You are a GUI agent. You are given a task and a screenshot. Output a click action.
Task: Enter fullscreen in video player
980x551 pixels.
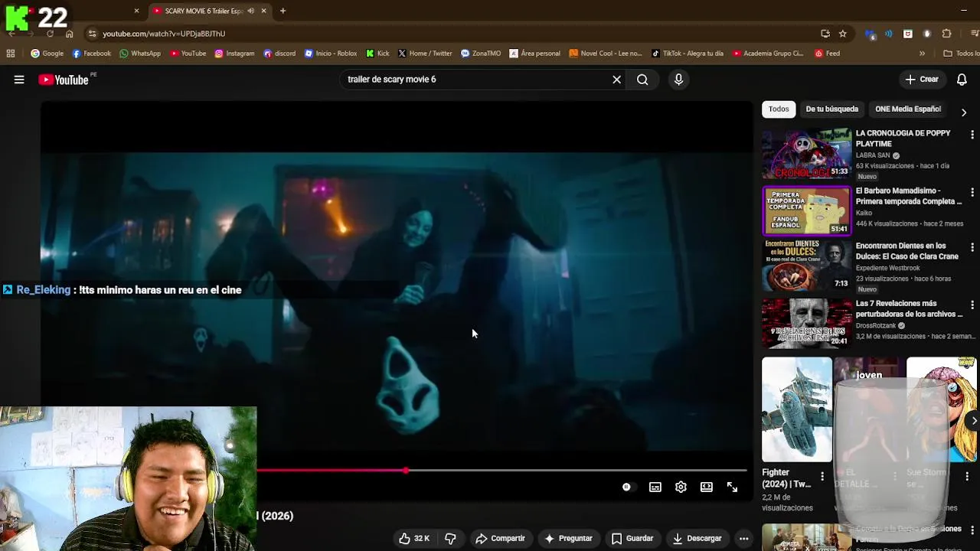click(732, 487)
